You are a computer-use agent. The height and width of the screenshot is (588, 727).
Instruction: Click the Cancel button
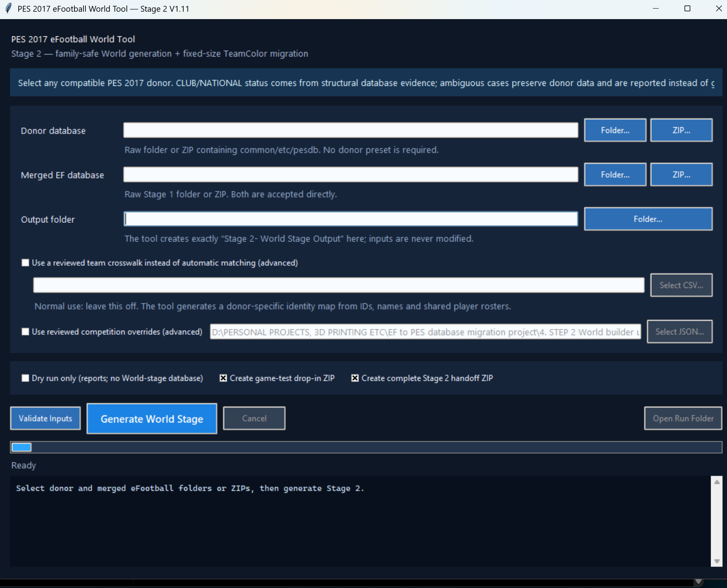[x=254, y=418]
